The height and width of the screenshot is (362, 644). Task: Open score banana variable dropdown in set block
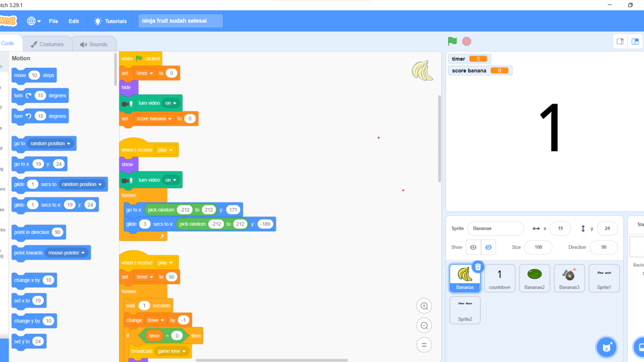click(154, 119)
